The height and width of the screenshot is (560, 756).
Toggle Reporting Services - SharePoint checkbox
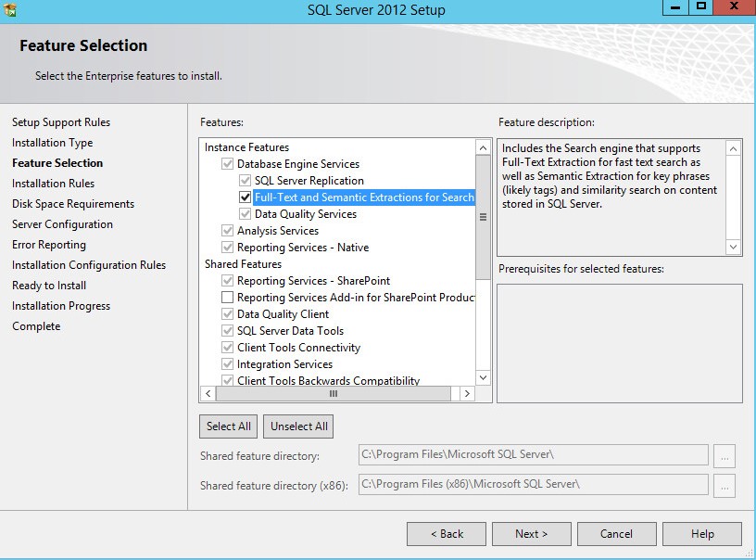coord(228,281)
